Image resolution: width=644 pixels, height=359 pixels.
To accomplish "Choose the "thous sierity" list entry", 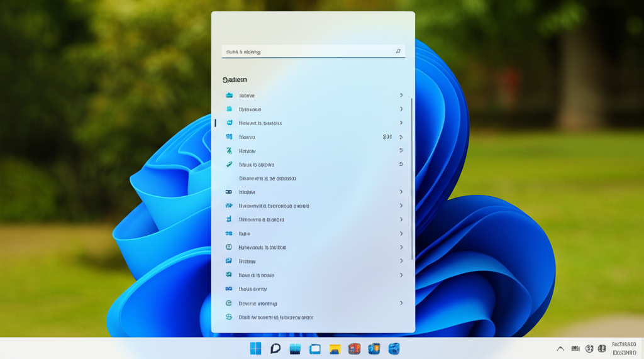I will [x=253, y=289].
